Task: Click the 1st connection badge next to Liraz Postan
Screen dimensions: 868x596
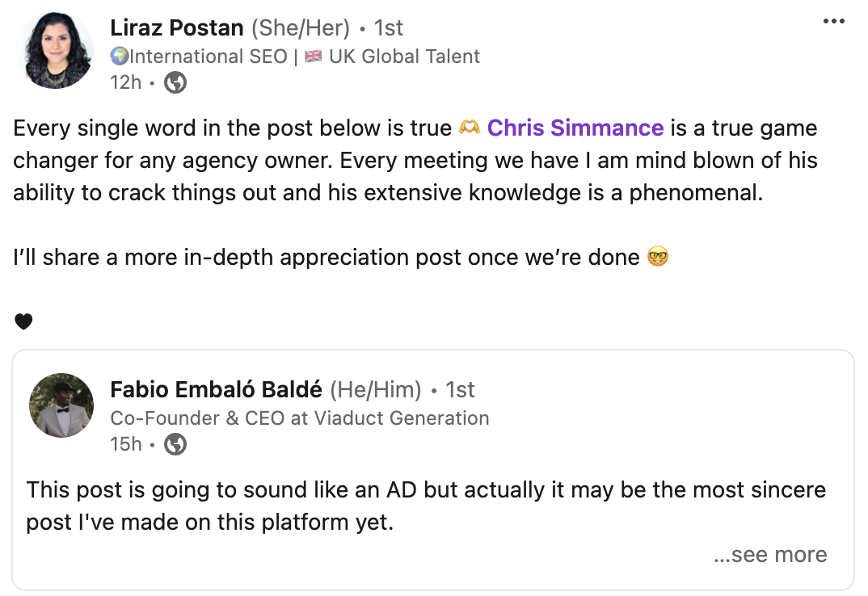Action: [388, 27]
